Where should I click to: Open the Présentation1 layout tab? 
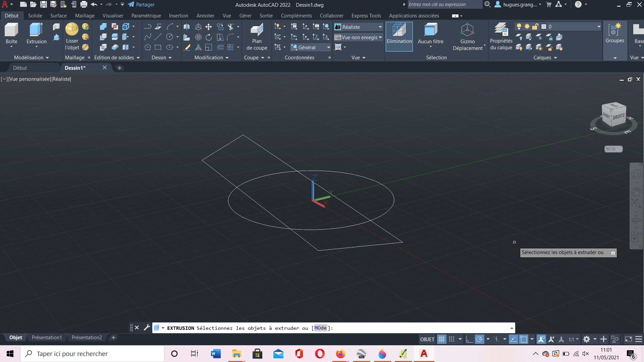[x=47, y=338]
